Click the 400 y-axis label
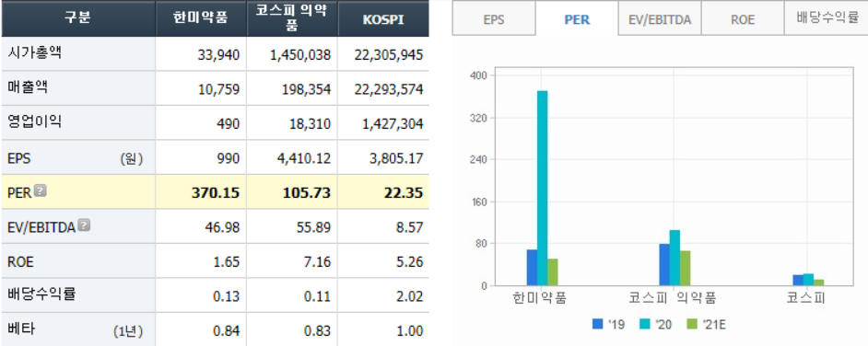 pos(477,75)
